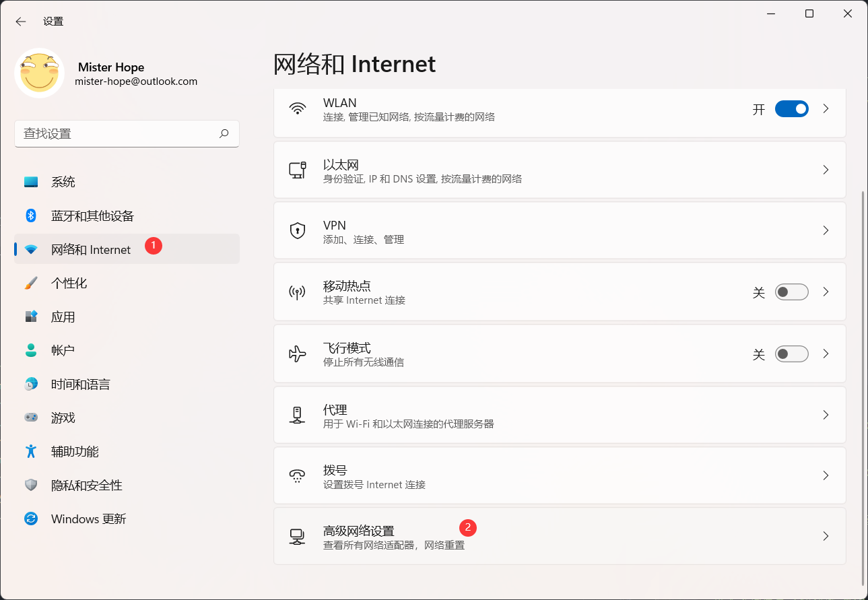The height and width of the screenshot is (600, 868).
Task: Click the WLAN wifi icon in list
Action: (x=297, y=108)
